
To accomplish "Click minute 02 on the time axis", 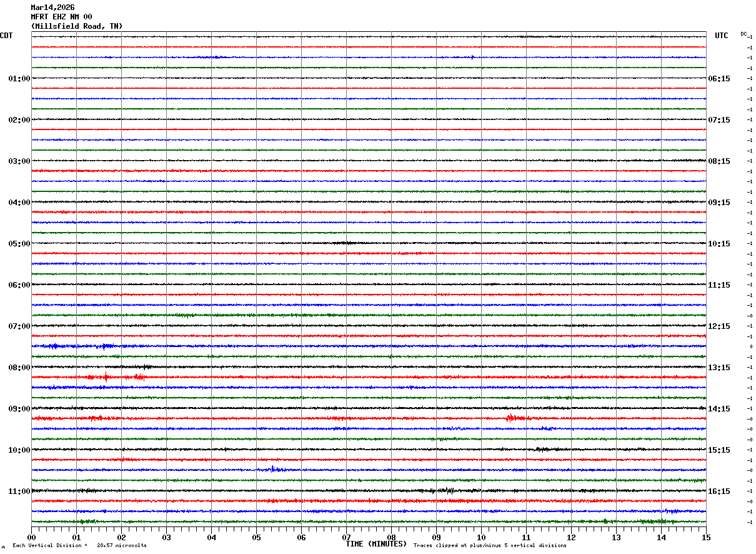I will 121,537.
